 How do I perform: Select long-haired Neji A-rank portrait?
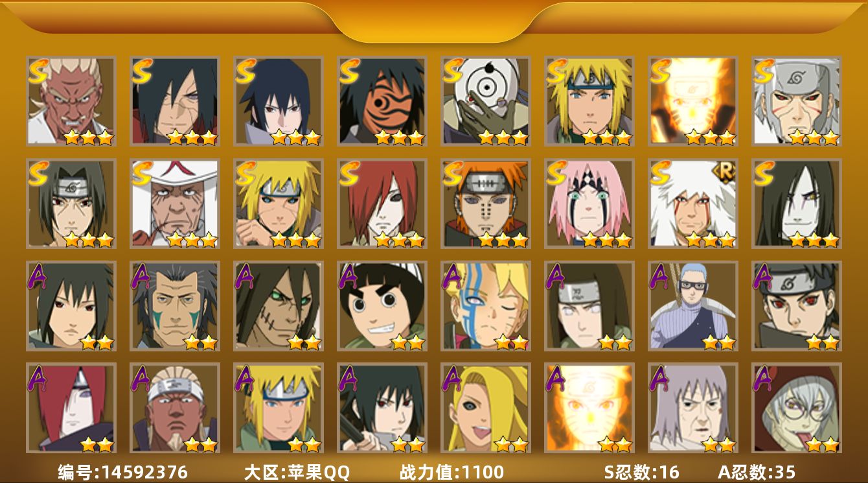pyautogui.click(x=589, y=306)
